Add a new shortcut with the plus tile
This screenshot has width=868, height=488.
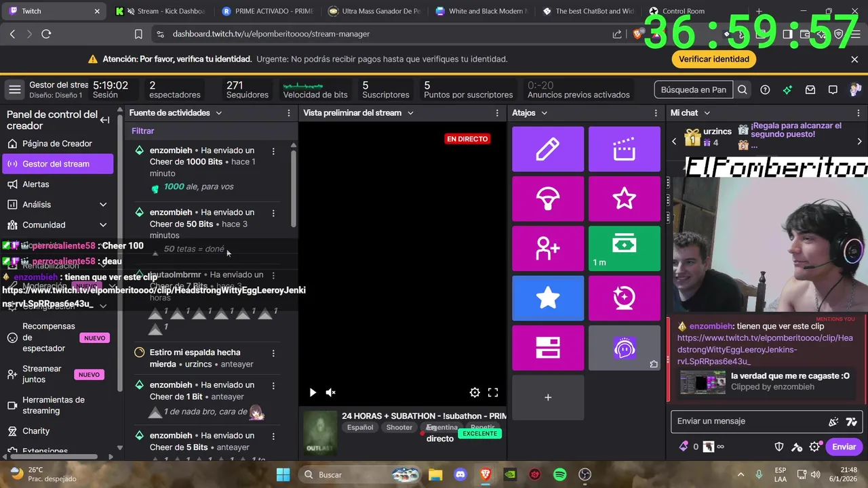pos(548,397)
